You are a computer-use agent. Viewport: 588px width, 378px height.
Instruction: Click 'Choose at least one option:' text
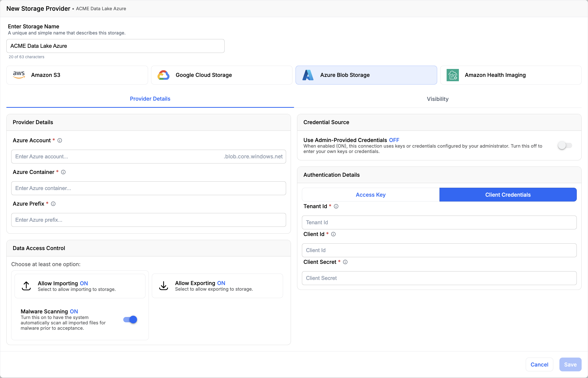click(46, 264)
